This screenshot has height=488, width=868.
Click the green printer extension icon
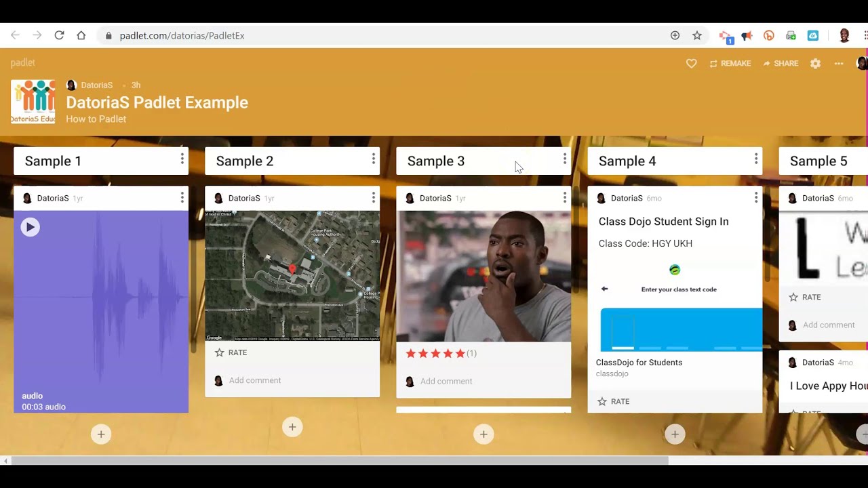791,35
